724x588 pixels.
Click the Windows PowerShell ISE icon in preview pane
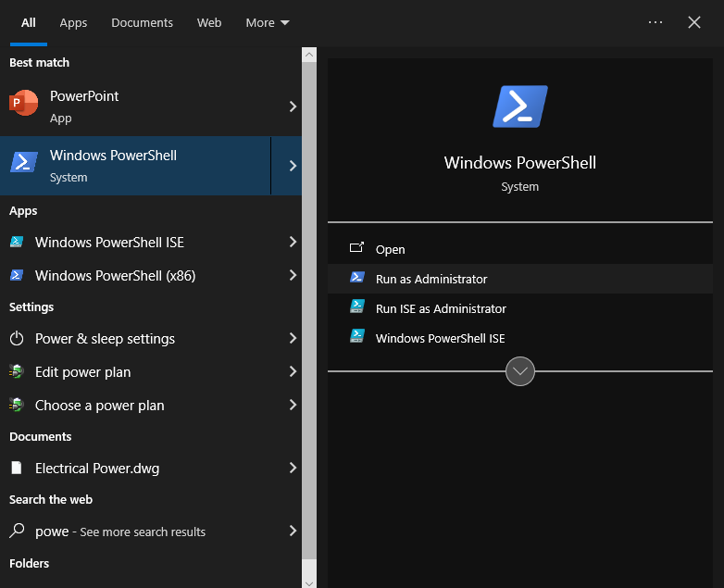357,336
